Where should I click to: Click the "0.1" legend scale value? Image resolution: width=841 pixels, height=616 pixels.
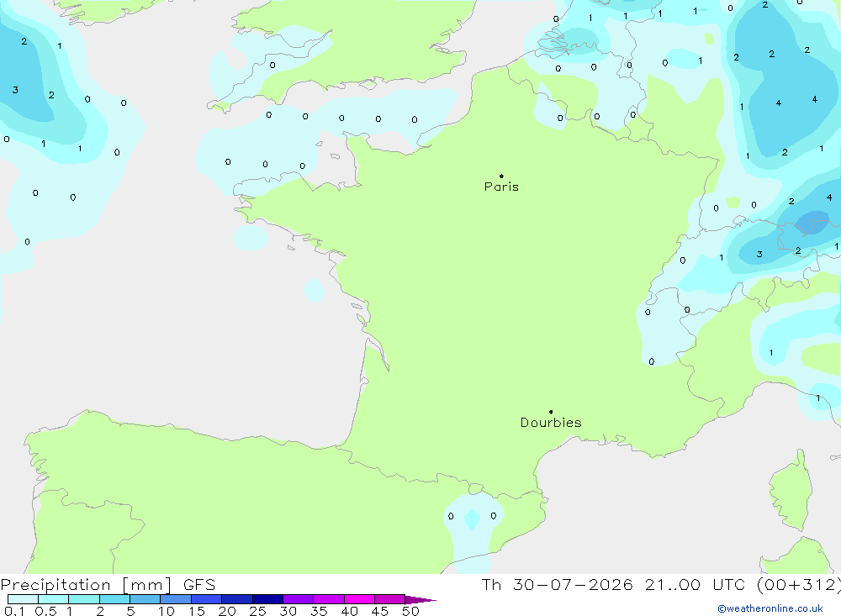tap(14, 611)
